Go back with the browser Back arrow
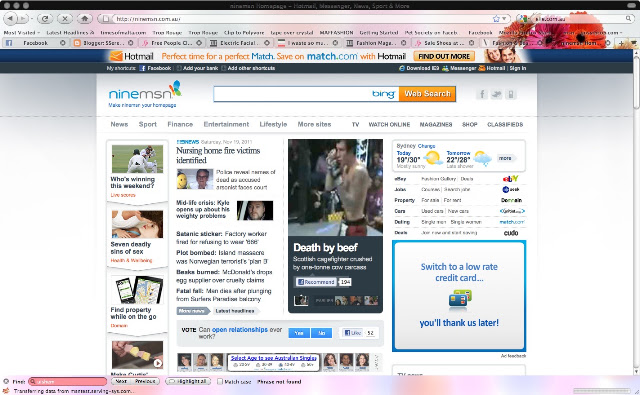 point(11,18)
